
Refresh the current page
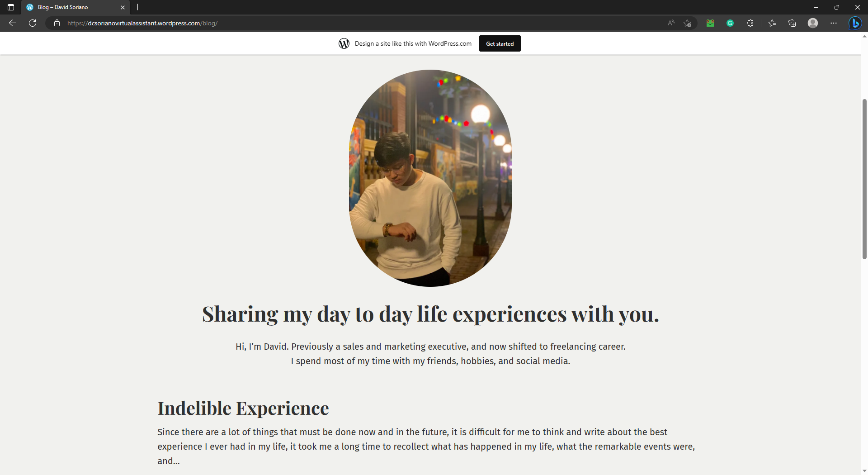[33, 23]
